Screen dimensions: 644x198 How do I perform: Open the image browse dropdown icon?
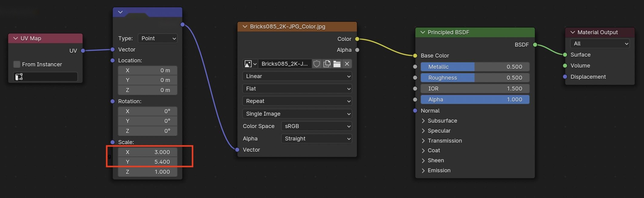(x=250, y=64)
